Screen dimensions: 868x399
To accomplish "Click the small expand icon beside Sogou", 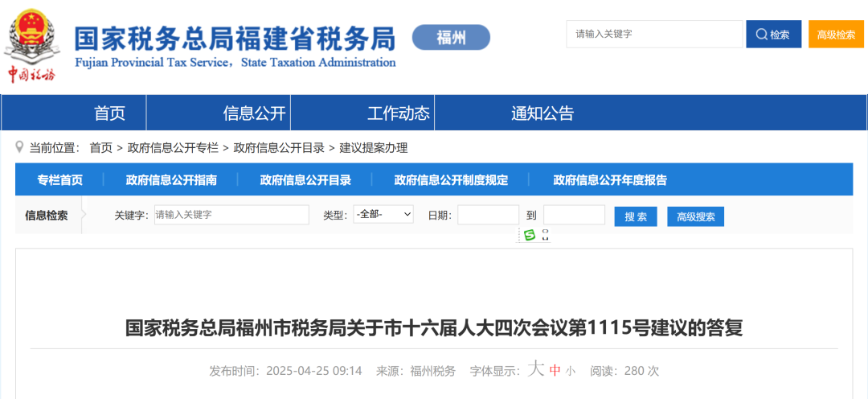I will click(x=545, y=235).
